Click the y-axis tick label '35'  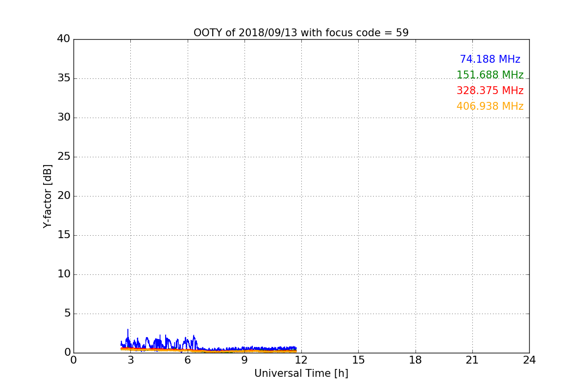(x=64, y=78)
